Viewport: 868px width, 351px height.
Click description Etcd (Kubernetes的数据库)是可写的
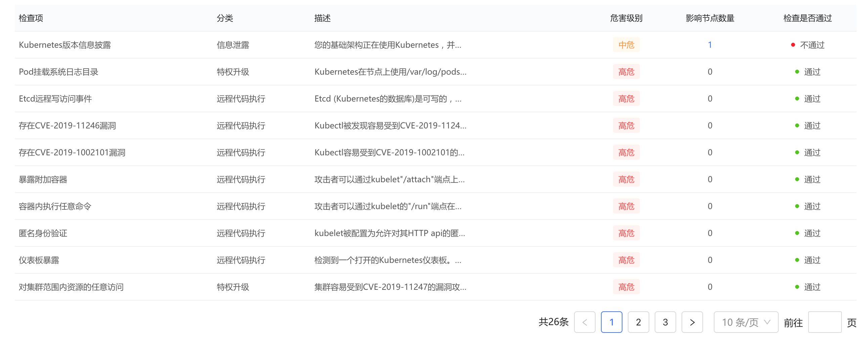[388, 99]
